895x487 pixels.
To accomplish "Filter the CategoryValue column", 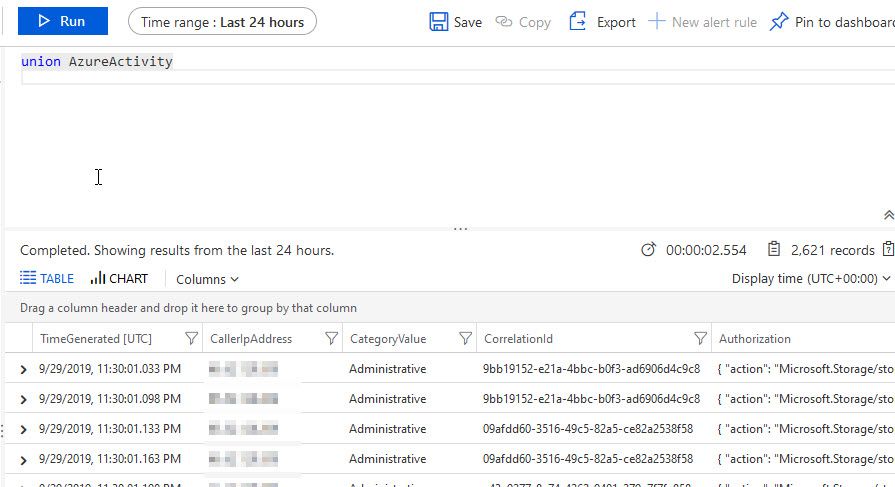I will coord(465,339).
